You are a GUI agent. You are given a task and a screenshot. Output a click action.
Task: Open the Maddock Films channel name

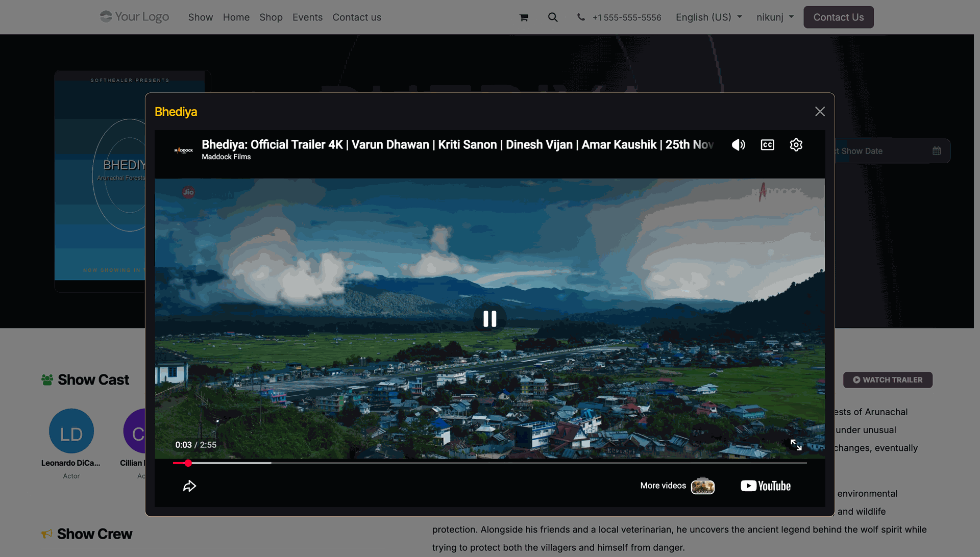[x=226, y=157]
